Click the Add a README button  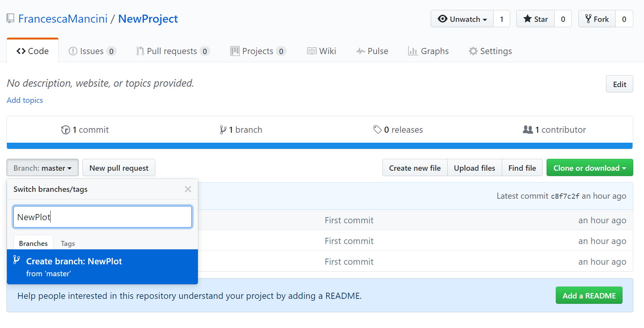(x=589, y=295)
